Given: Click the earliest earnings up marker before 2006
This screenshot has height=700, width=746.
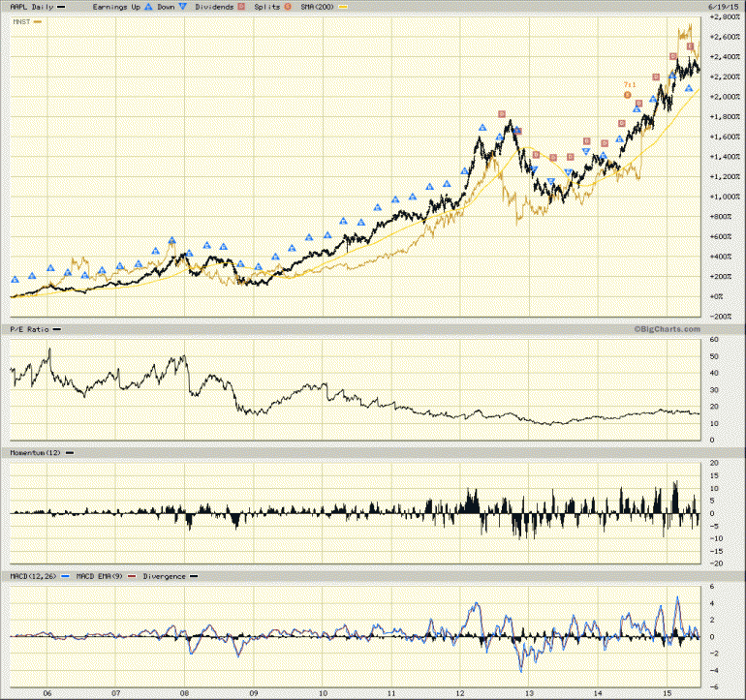Looking at the screenshot, I should pos(15,280).
